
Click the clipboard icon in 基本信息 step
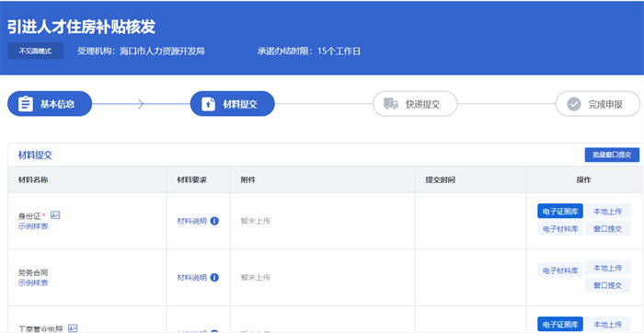26,104
